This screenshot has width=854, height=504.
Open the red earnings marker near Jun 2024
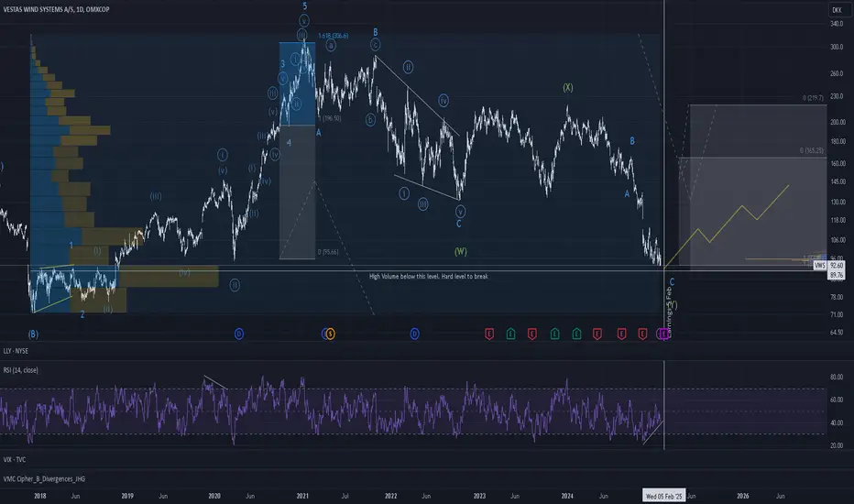point(621,334)
